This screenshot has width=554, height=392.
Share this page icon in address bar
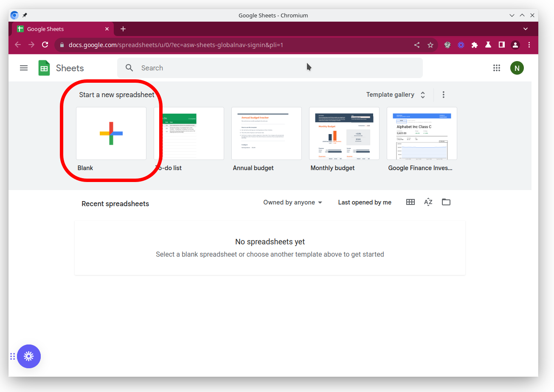pyautogui.click(x=417, y=45)
